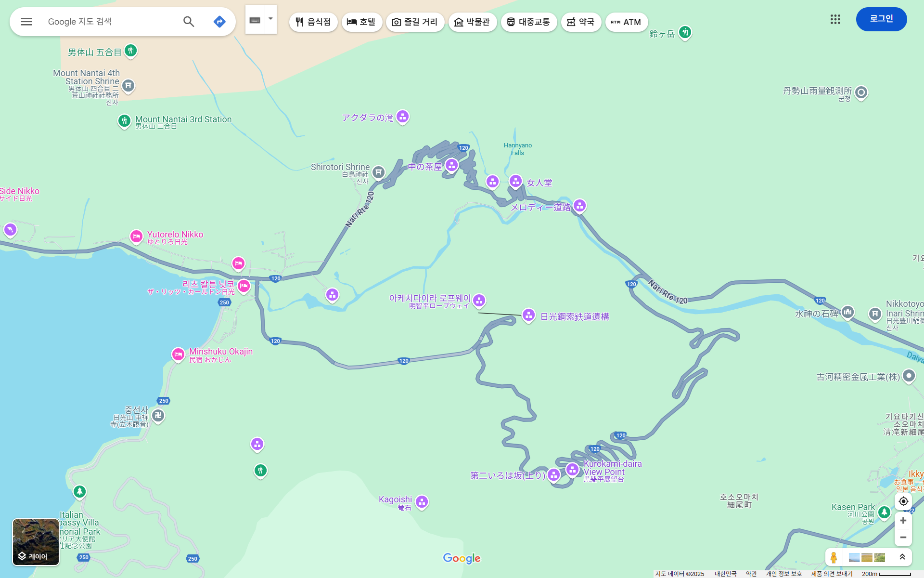
Task: Open input tools dropdown arrow
Action: tap(270, 19)
